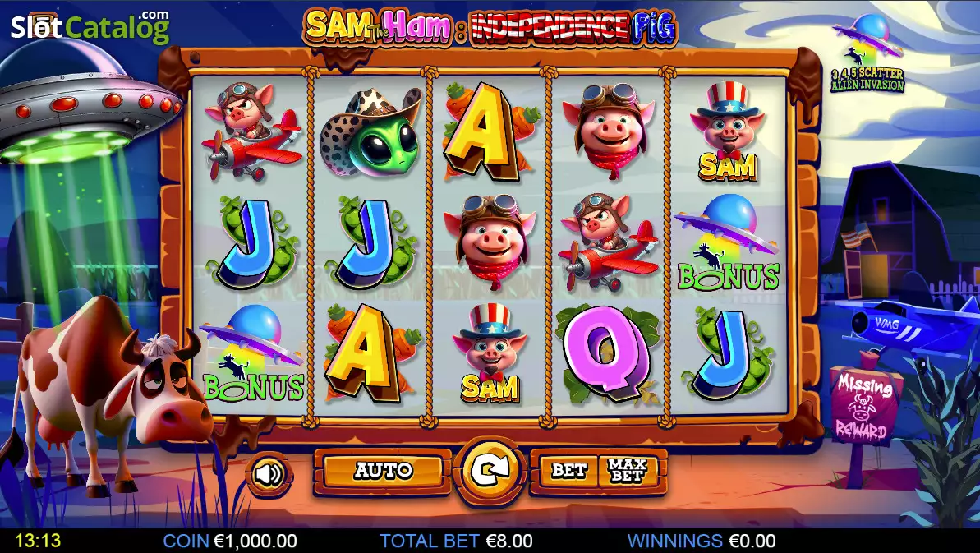Set maximum wager with MAX BET
Viewport: 980px width, 553px height.
tap(628, 471)
